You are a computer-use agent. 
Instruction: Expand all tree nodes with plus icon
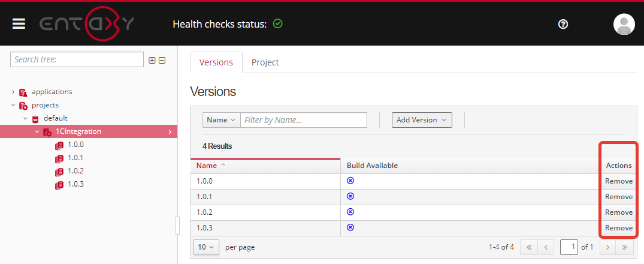click(x=152, y=61)
